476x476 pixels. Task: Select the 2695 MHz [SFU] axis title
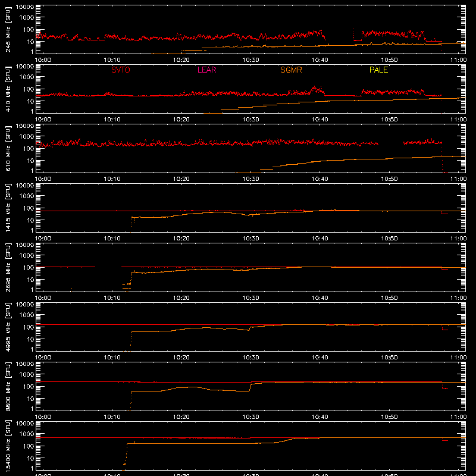[x=8, y=267]
